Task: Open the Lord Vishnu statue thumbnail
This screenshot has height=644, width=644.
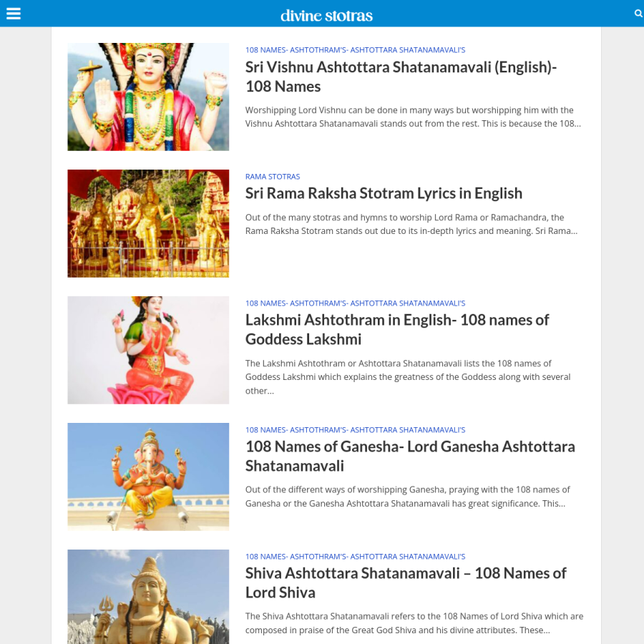Action: click(148, 97)
